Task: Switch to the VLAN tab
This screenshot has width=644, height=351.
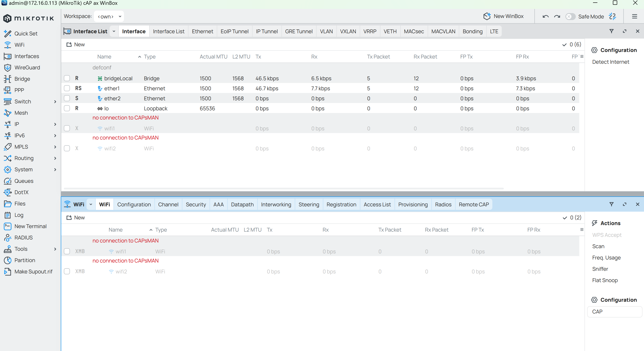Action: tap(326, 31)
